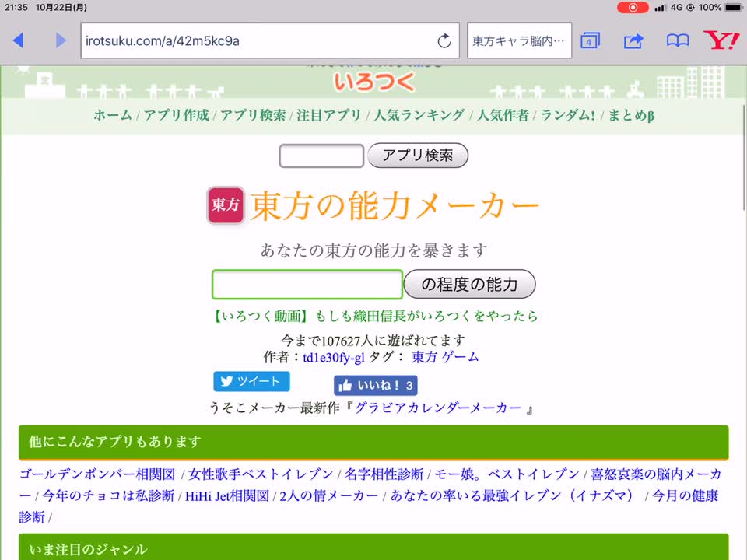
Task: Click the アプリ検索 search button
Action: pyautogui.click(x=418, y=156)
